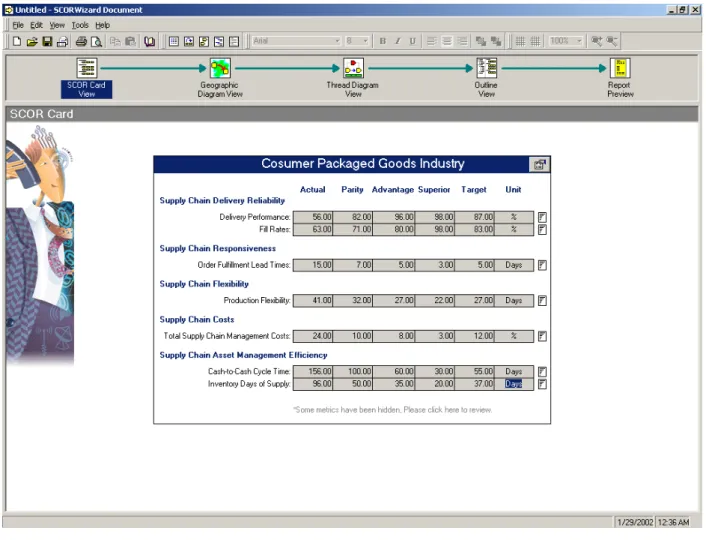The width and height of the screenshot is (706, 540).
Task: Click the toolbar SCOR card view icon
Action: (x=174, y=41)
